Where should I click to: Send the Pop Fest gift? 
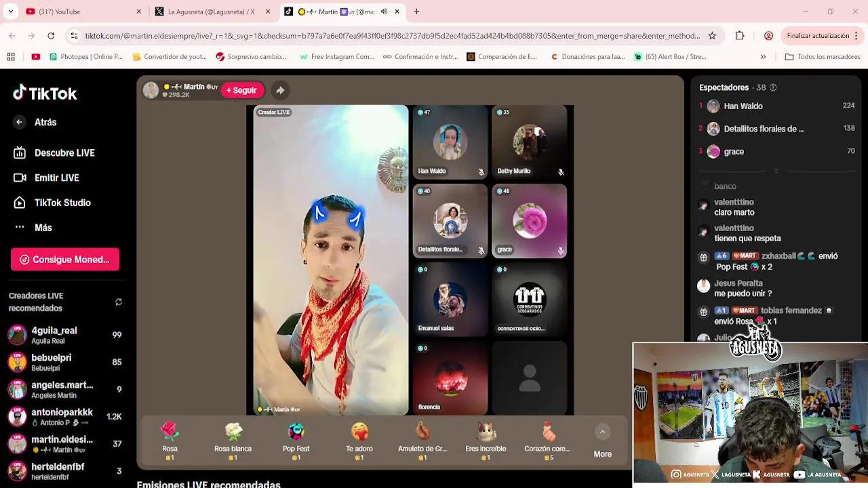click(x=296, y=441)
